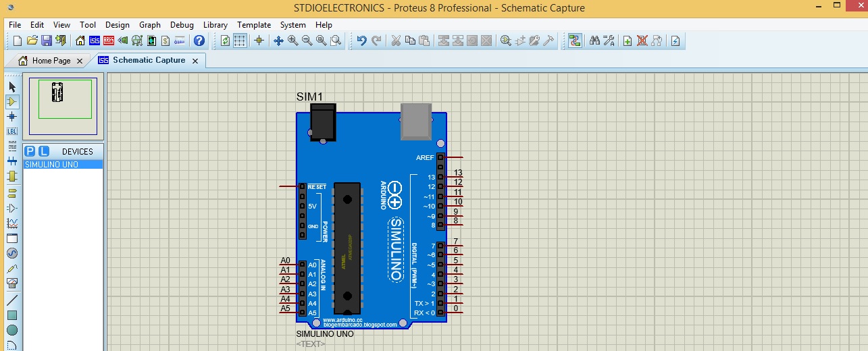Click the L library manager button
Image resolution: width=868 pixels, height=351 pixels.
coord(43,151)
